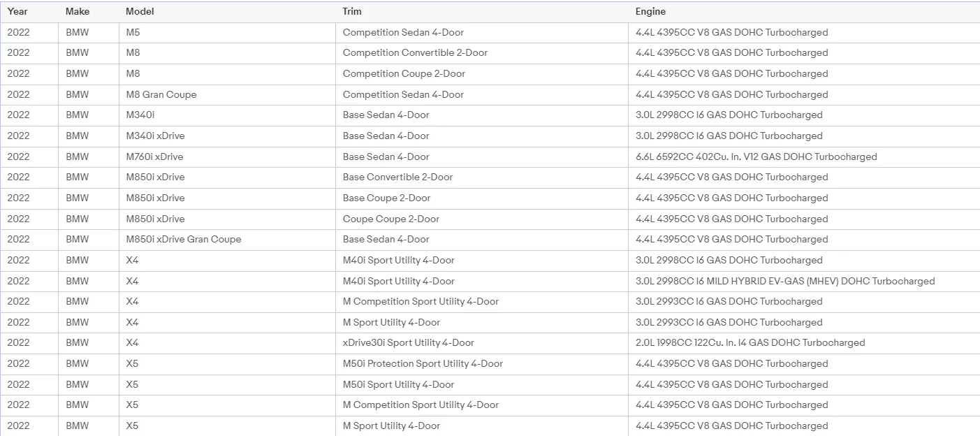Select the Base Convertible 2-Door trim cell

482,177
